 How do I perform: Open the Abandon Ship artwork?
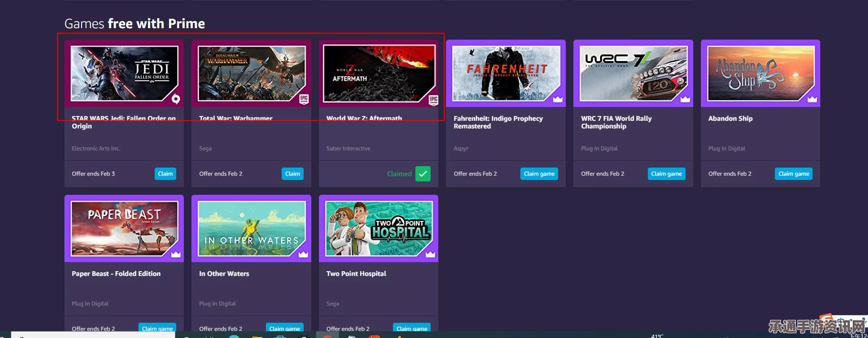tap(761, 74)
